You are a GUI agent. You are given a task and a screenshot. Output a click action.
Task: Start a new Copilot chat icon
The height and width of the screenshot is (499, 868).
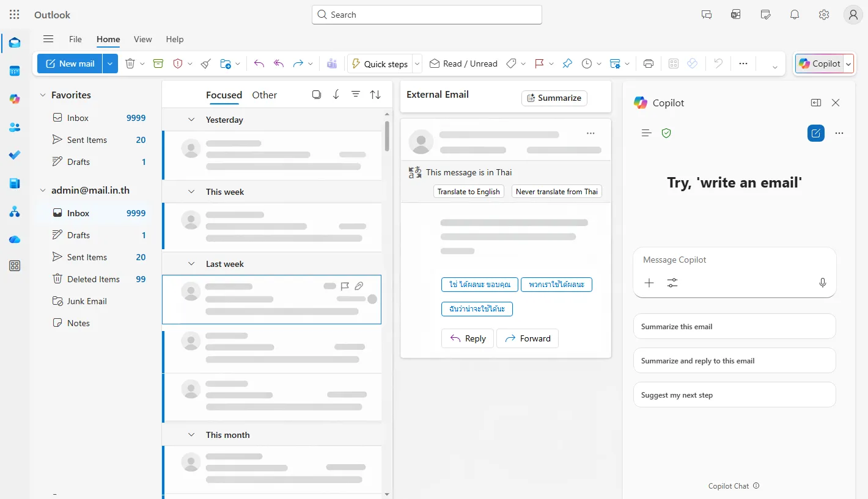(x=815, y=133)
